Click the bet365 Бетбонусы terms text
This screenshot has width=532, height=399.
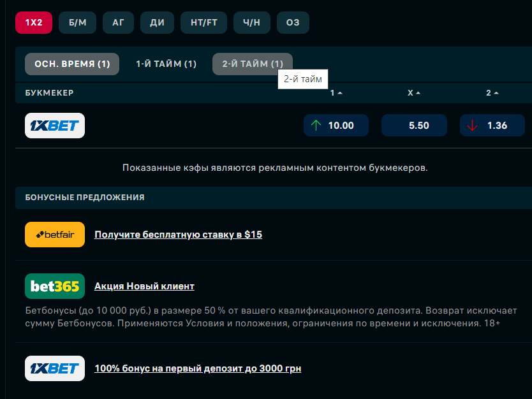271,317
